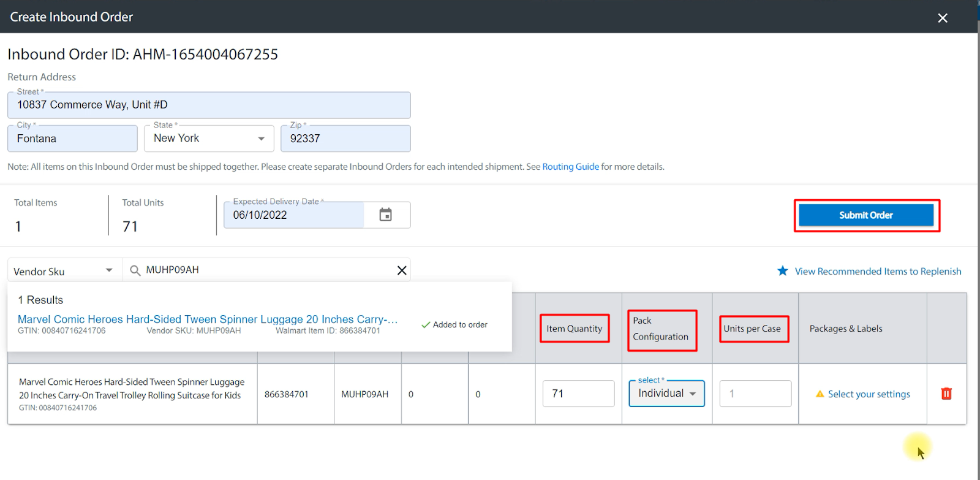
Task: Click the search magnifier icon
Action: click(x=135, y=270)
